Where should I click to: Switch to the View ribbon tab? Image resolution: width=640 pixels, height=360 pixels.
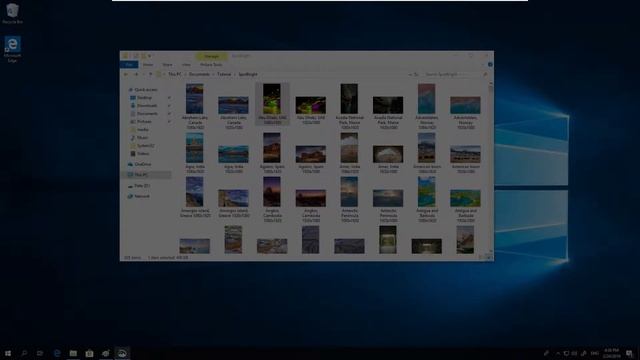186,64
